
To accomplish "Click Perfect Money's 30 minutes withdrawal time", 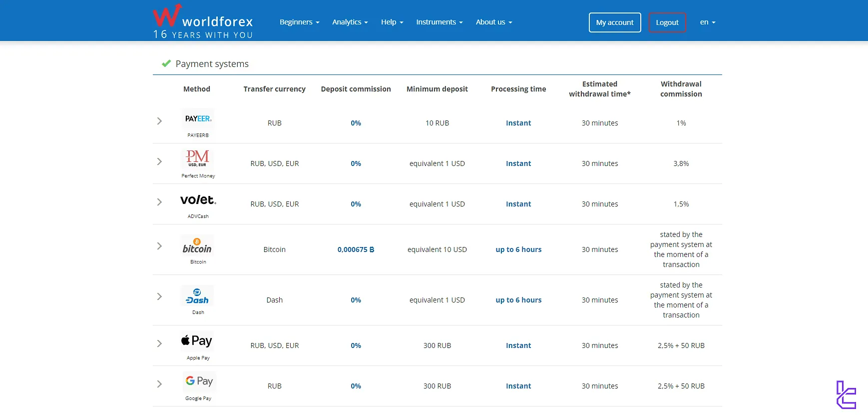I will [600, 163].
